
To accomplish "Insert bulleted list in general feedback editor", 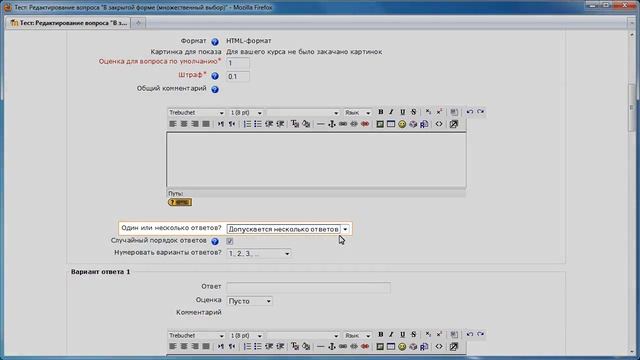I will (258, 124).
